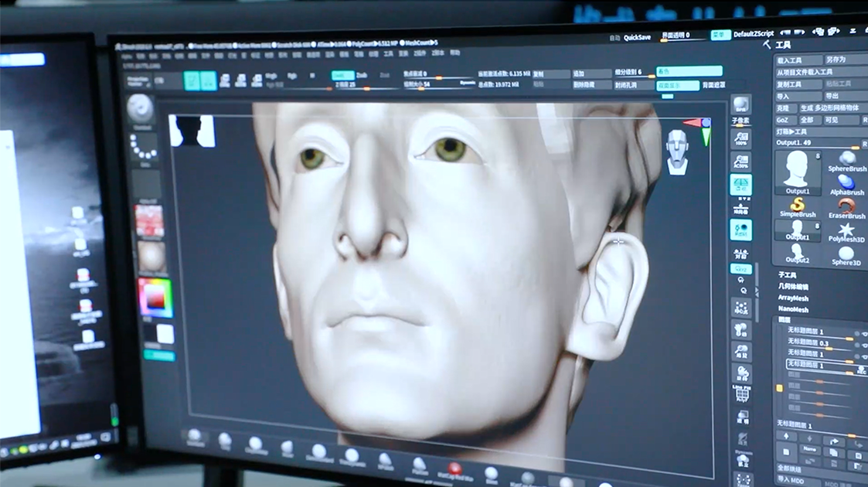Click the GoZ button
Screen dimensions: 868x487
point(785,120)
